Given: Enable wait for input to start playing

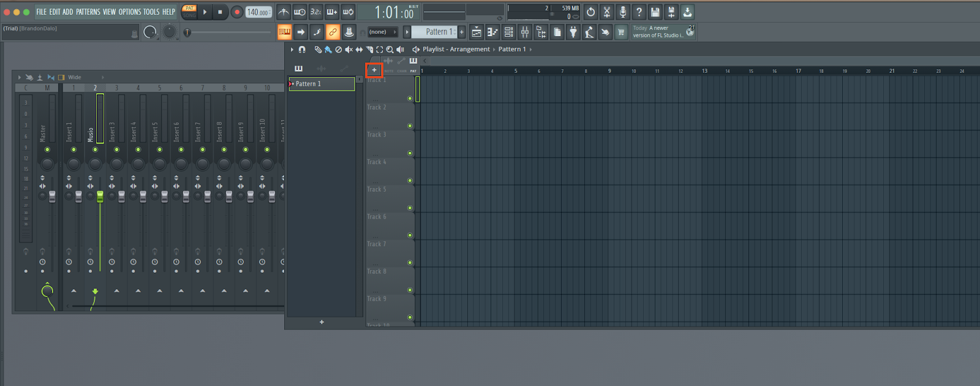Looking at the screenshot, I should click(x=300, y=12).
